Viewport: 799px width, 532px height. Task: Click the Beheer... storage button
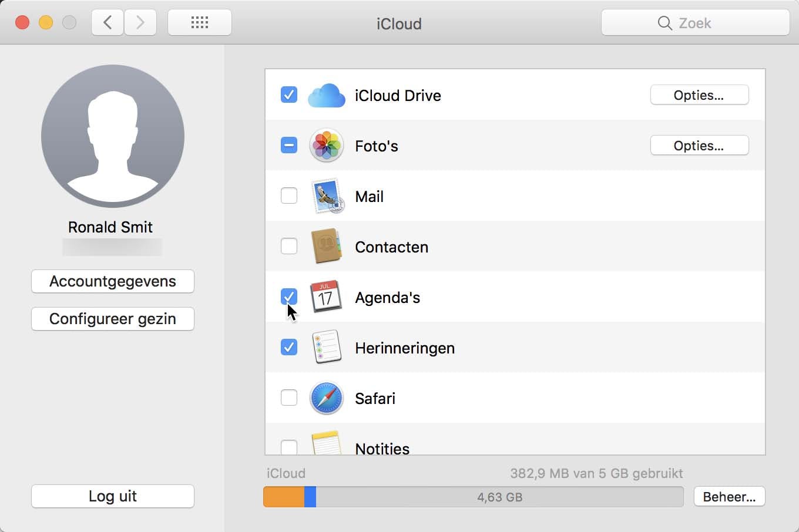[729, 497]
